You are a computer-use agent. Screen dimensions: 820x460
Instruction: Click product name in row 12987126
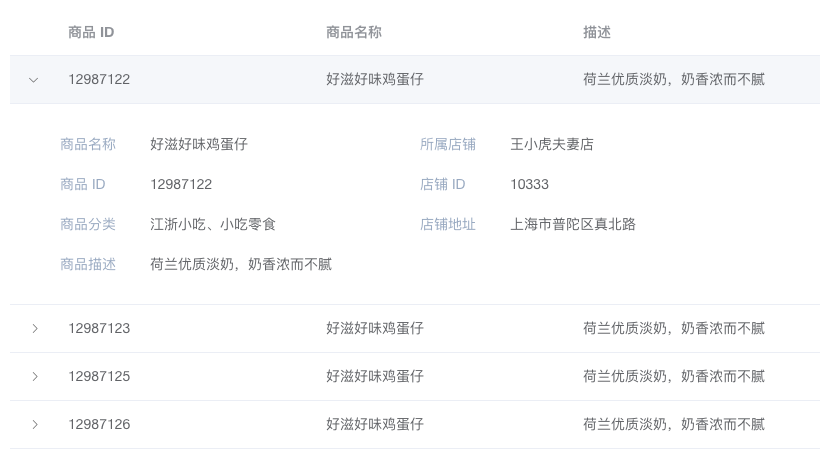[375, 424]
